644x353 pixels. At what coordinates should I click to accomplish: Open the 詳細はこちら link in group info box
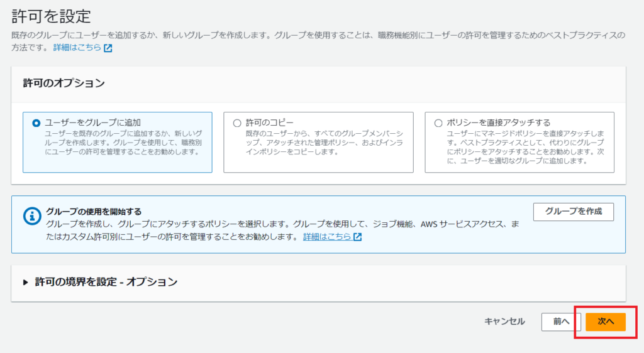(x=326, y=237)
